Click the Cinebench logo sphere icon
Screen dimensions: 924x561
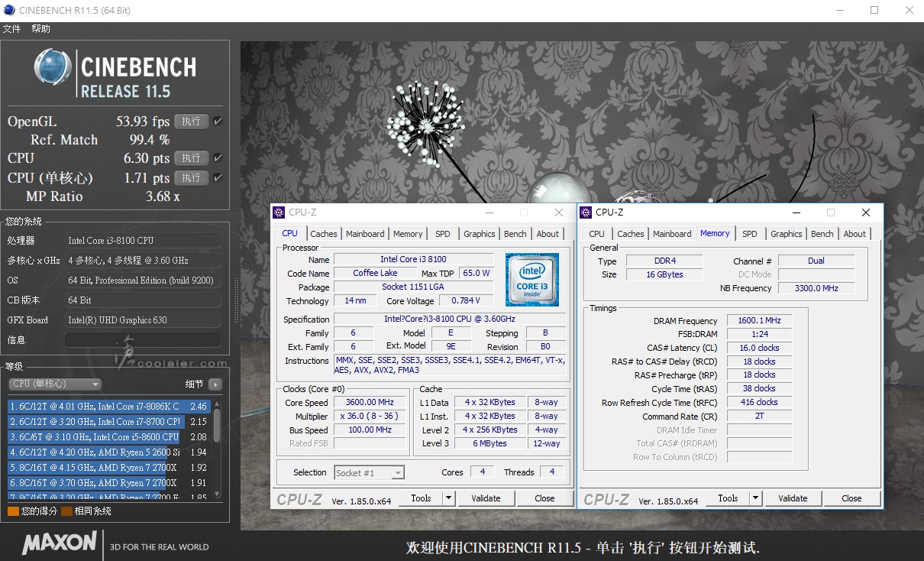[53, 68]
